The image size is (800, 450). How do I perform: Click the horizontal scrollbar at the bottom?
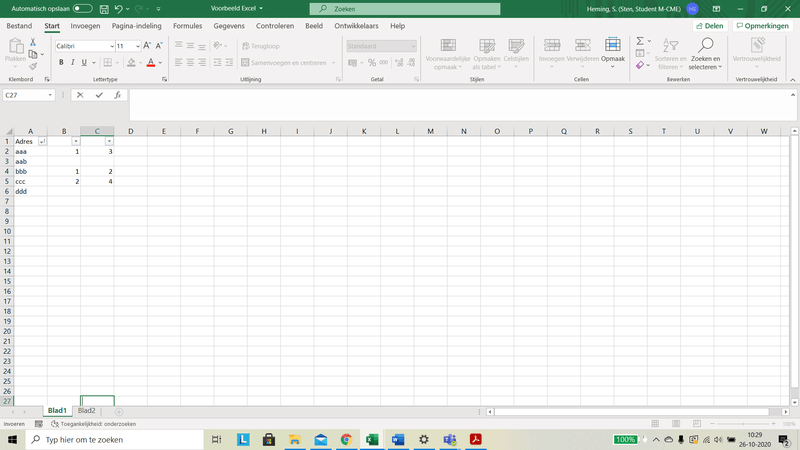click(x=632, y=412)
